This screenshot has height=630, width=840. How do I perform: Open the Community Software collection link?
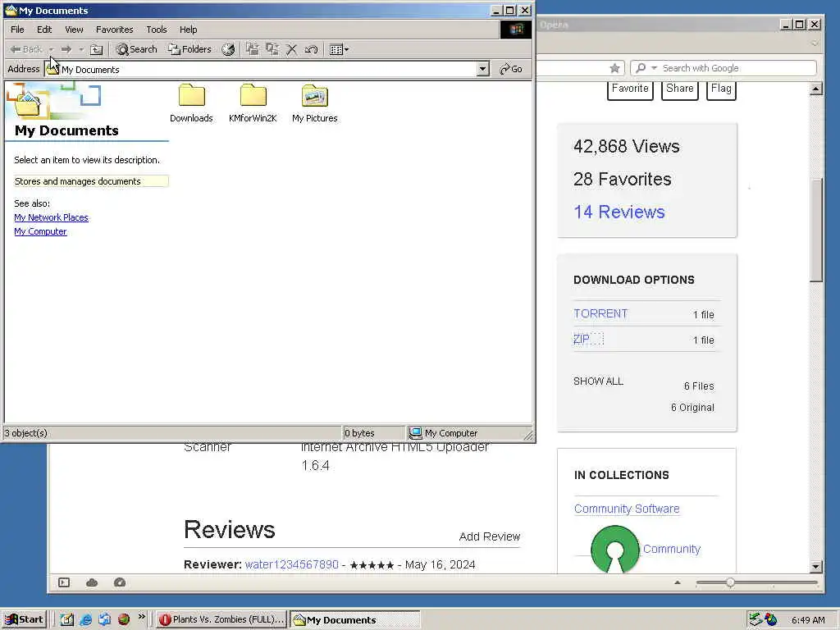pos(626,509)
